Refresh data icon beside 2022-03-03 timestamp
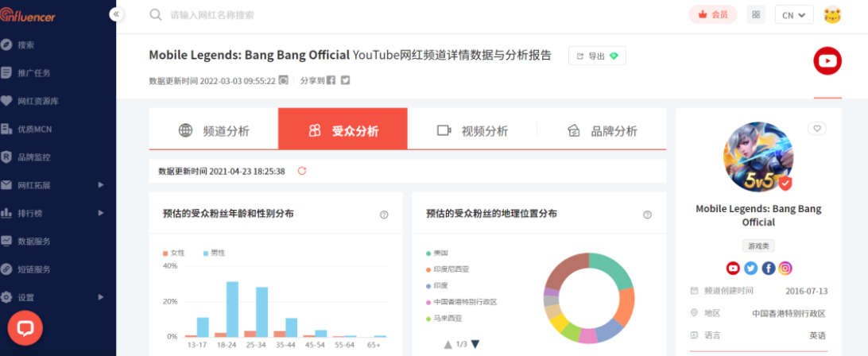The height and width of the screenshot is (356, 868). 283,80
